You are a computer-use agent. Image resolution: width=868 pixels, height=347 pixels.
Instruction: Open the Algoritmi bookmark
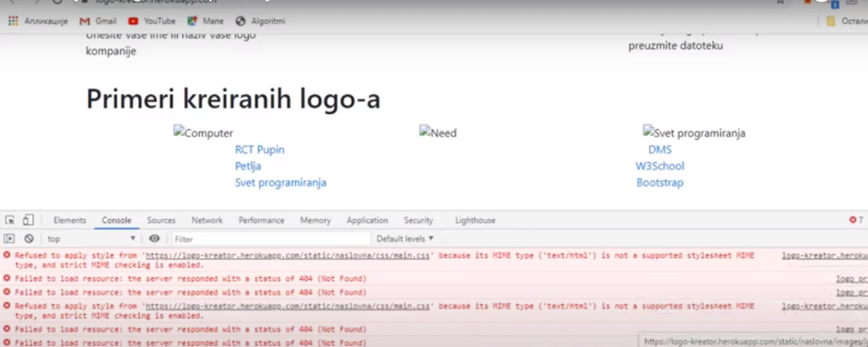click(260, 21)
